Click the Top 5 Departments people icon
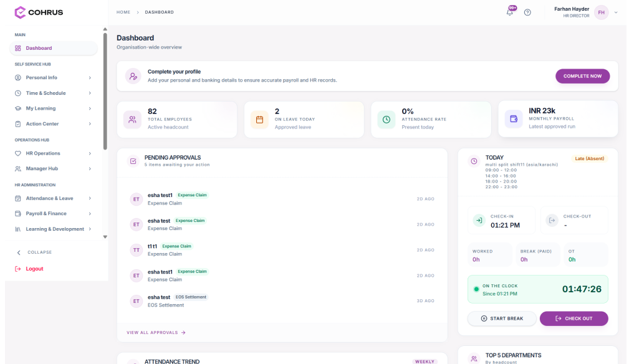This screenshot has width=629, height=364. pyautogui.click(x=474, y=359)
